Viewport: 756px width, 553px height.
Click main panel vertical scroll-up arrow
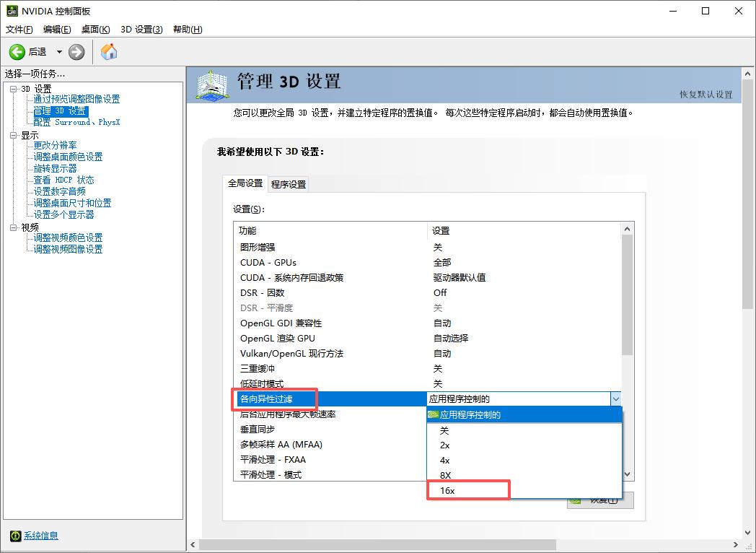(x=747, y=74)
